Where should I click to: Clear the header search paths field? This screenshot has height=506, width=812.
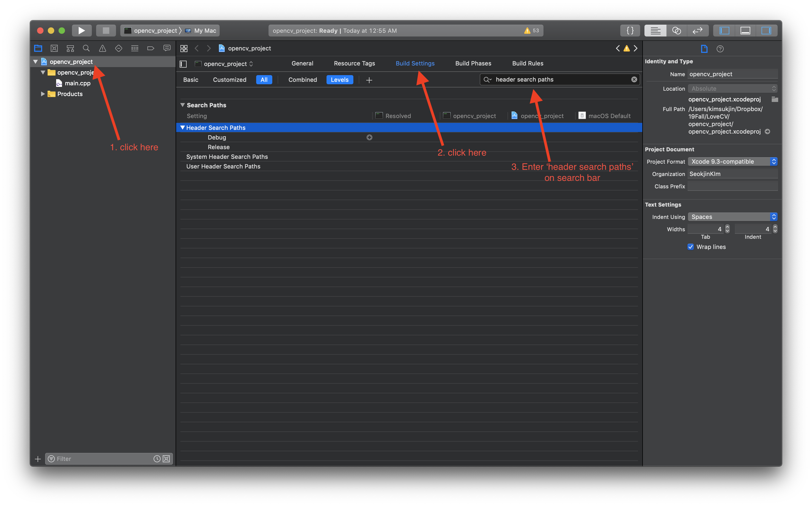click(634, 79)
